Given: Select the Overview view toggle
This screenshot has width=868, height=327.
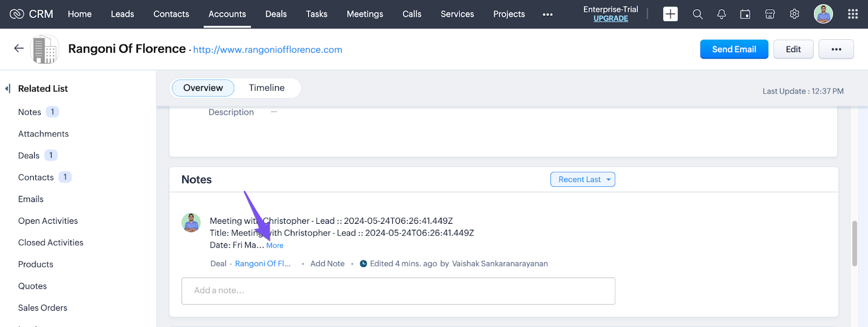Looking at the screenshot, I should [x=203, y=88].
